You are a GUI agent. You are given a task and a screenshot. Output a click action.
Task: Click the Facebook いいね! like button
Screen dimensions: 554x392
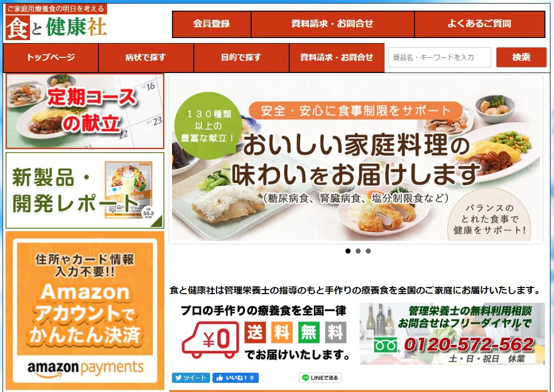(x=236, y=377)
